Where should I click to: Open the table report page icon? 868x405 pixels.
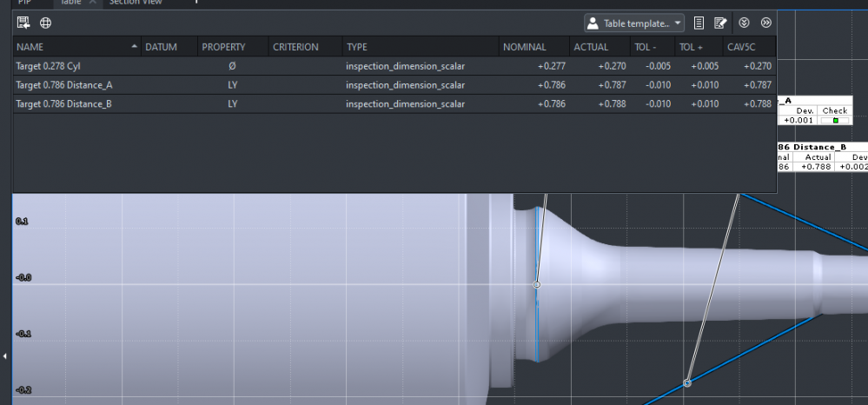(699, 23)
